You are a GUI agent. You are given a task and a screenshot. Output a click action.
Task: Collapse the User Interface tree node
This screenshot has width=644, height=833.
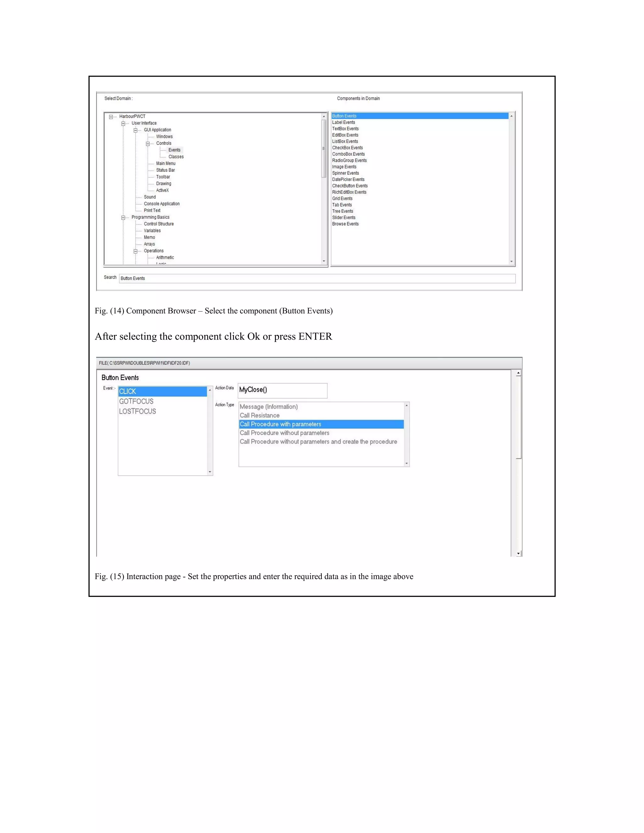123,124
